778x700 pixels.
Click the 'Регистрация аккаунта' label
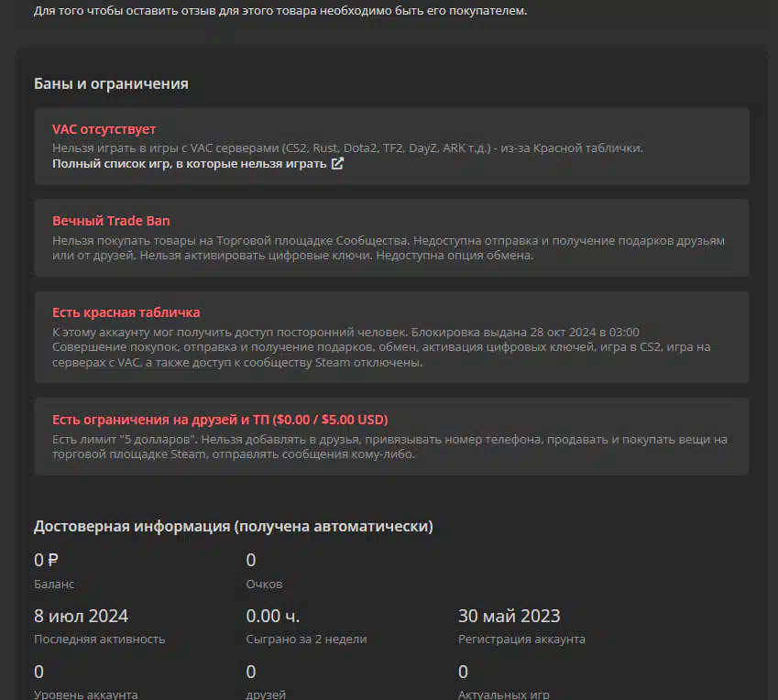[521, 639]
